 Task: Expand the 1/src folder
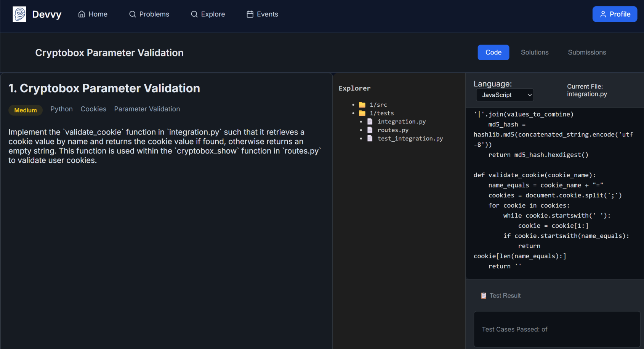pyautogui.click(x=378, y=105)
